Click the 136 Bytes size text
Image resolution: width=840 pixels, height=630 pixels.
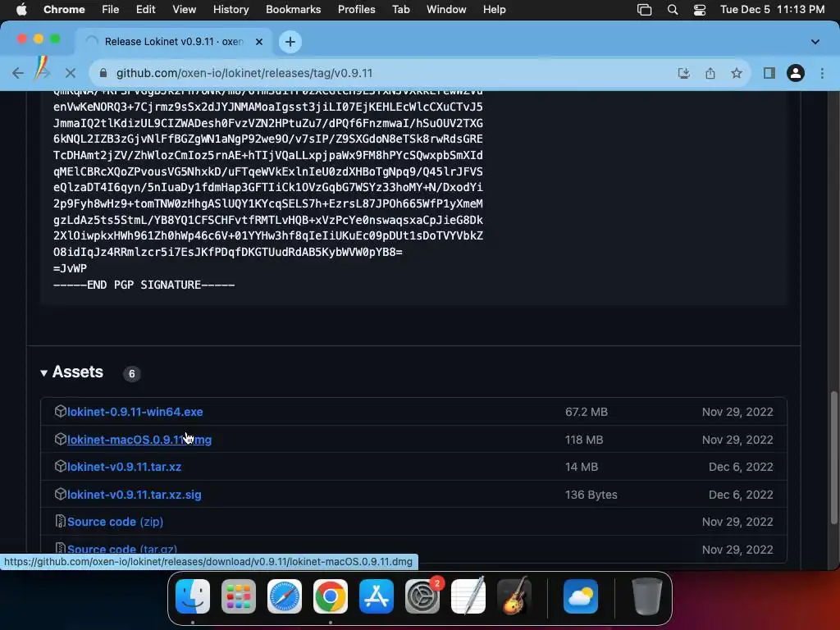click(591, 495)
